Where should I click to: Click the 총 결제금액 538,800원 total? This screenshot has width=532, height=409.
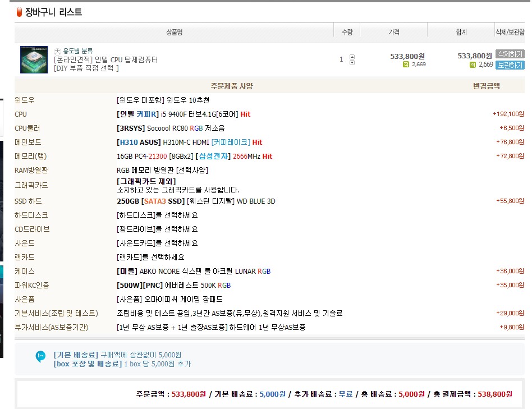pyautogui.click(x=473, y=394)
